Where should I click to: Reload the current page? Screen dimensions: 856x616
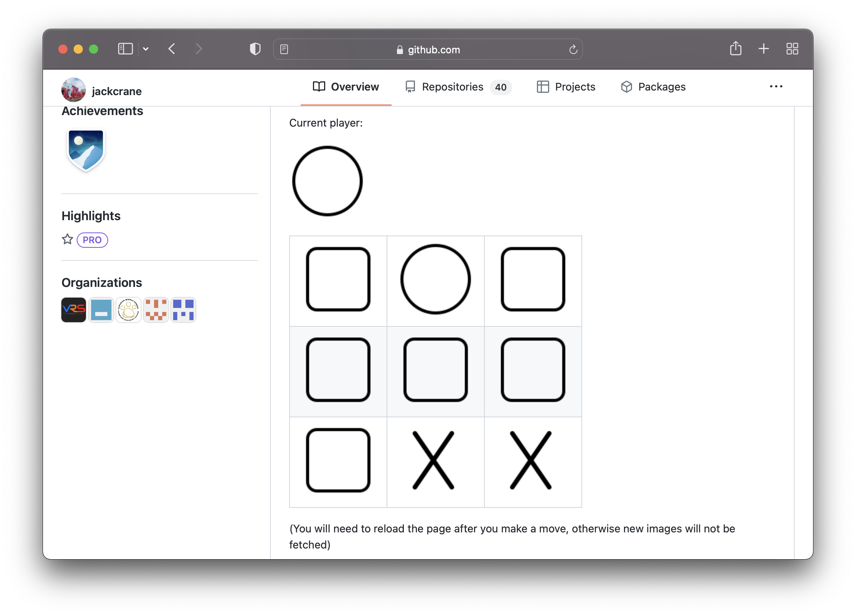pyautogui.click(x=573, y=49)
